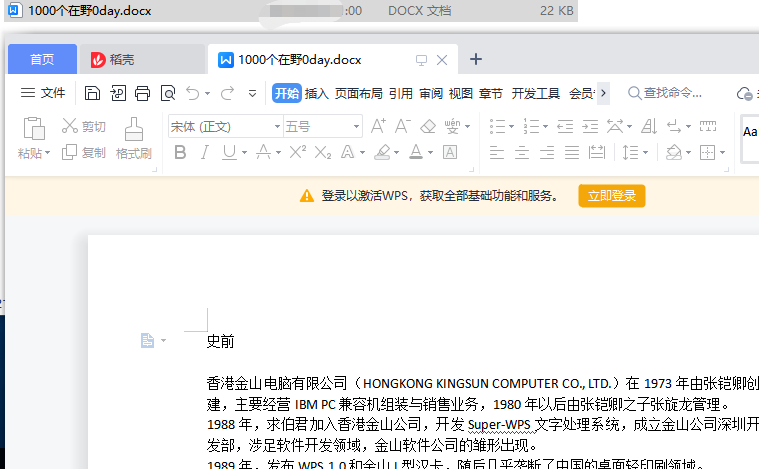The height and width of the screenshot is (469, 759).
Task: Click Decrease Indent icon
Action: coord(565,126)
